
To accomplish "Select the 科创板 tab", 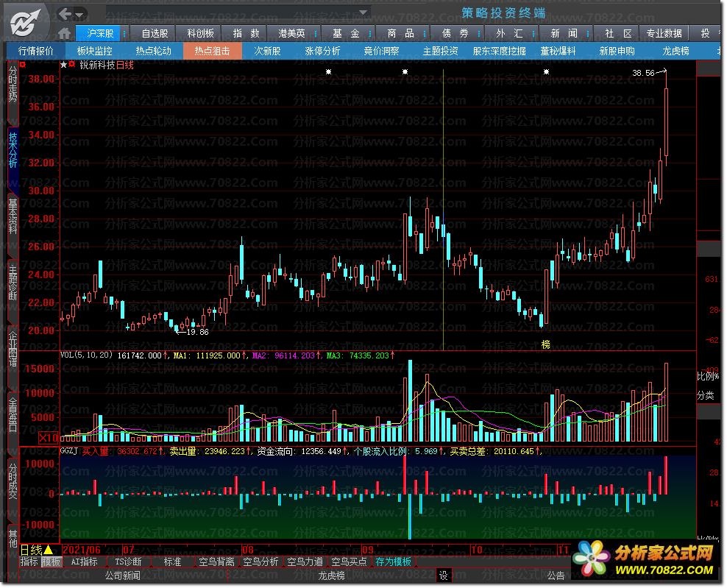I will tap(200, 33).
